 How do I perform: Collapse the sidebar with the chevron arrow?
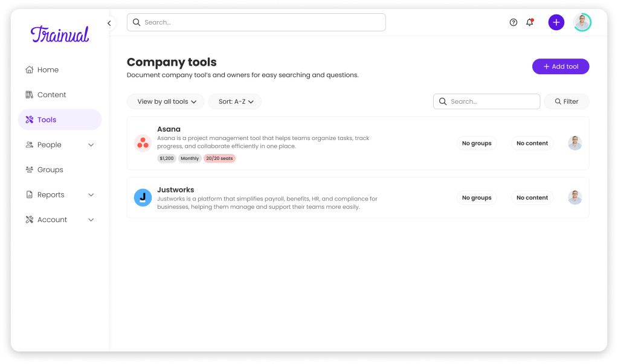pos(109,24)
